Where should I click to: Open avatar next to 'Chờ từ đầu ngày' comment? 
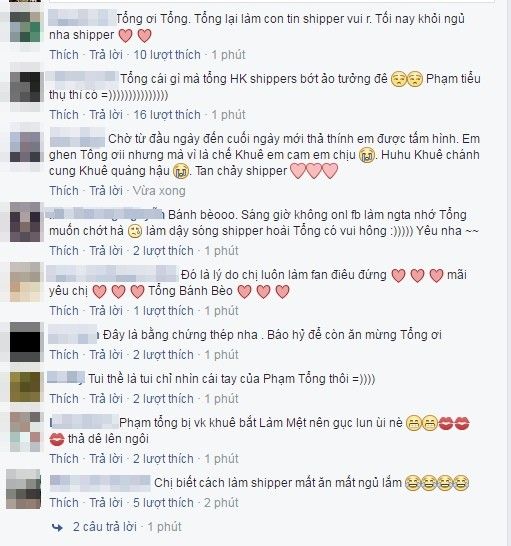pos(25,147)
